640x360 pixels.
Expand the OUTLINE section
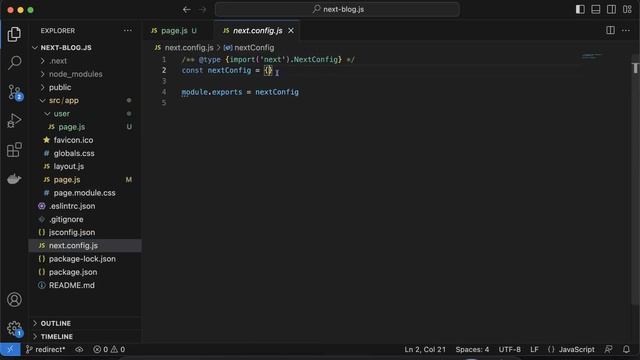point(85,323)
